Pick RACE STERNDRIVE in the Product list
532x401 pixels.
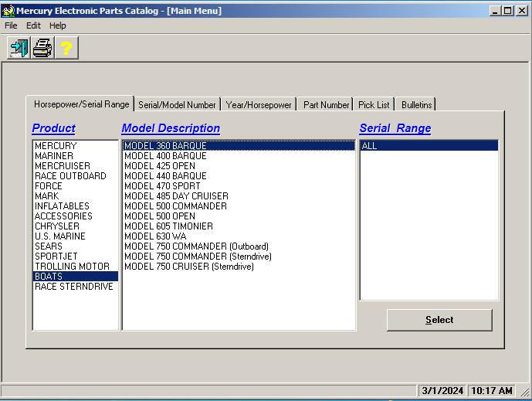[x=73, y=287]
